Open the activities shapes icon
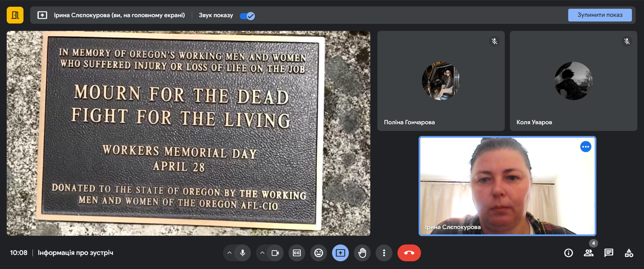Image resolution: width=644 pixels, height=269 pixels. 629,253
